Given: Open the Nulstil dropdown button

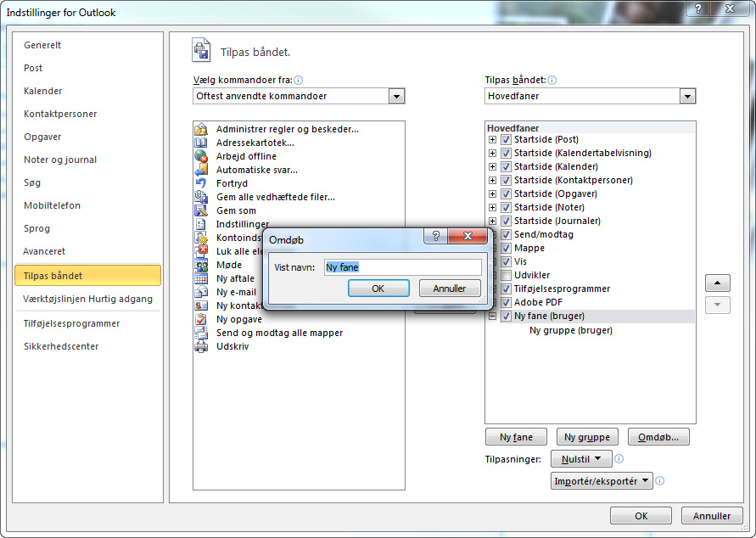Looking at the screenshot, I should [x=581, y=459].
